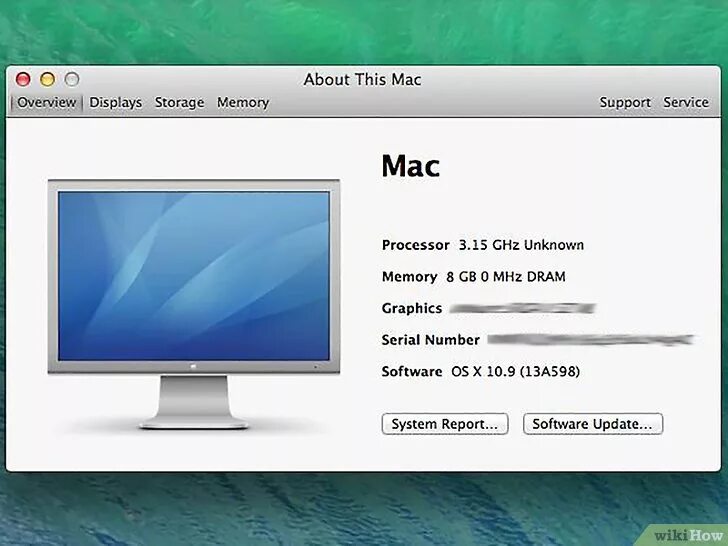The height and width of the screenshot is (546, 728).
Task: Click the large "Mac" heading
Action: tap(410, 166)
